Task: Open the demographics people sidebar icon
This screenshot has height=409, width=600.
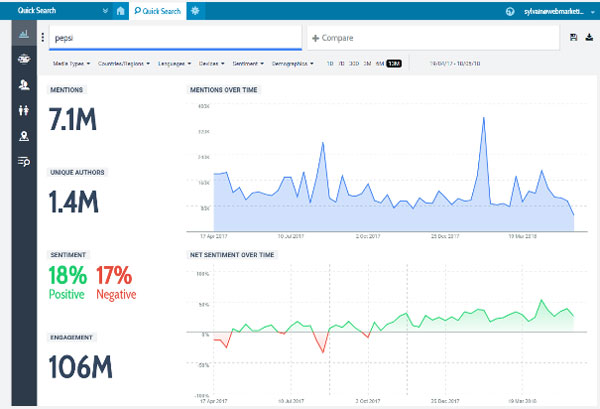Action: pyautogui.click(x=24, y=111)
